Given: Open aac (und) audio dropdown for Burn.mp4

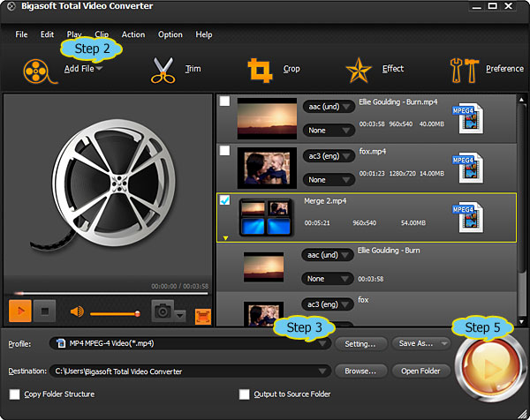Looking at the screenshot, I should point(329,107).
